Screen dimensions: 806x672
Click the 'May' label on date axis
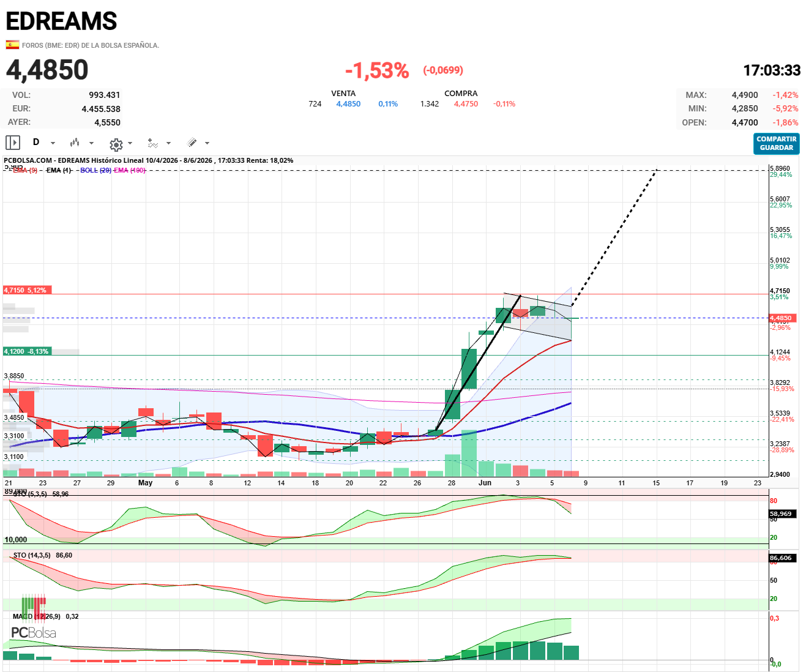tap(145, 482)
